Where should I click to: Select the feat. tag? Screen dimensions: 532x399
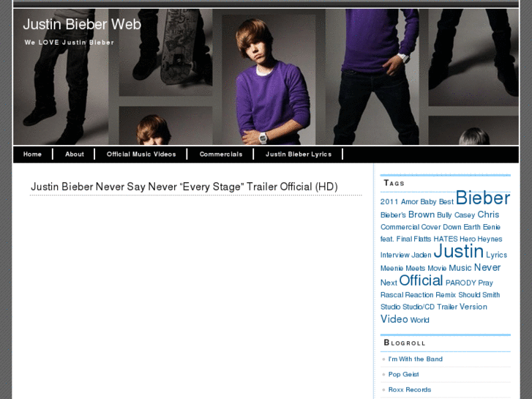(x=387, y=239)
